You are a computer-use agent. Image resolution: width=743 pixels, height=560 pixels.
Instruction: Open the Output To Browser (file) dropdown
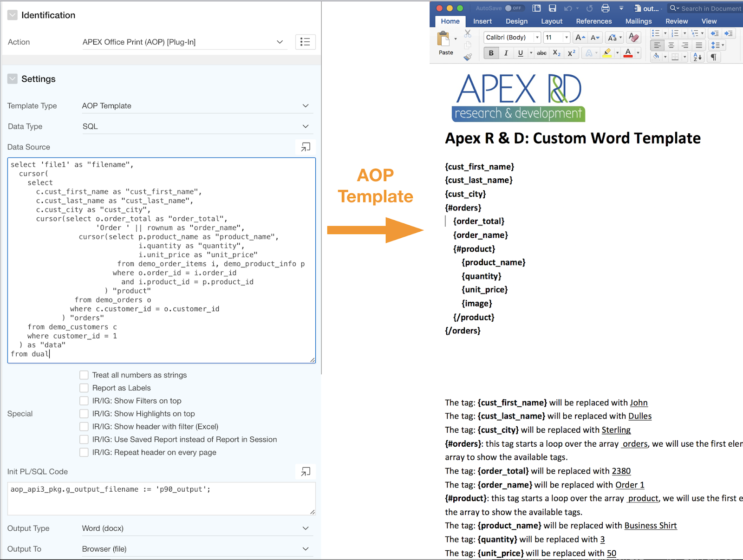coord(197,549)
